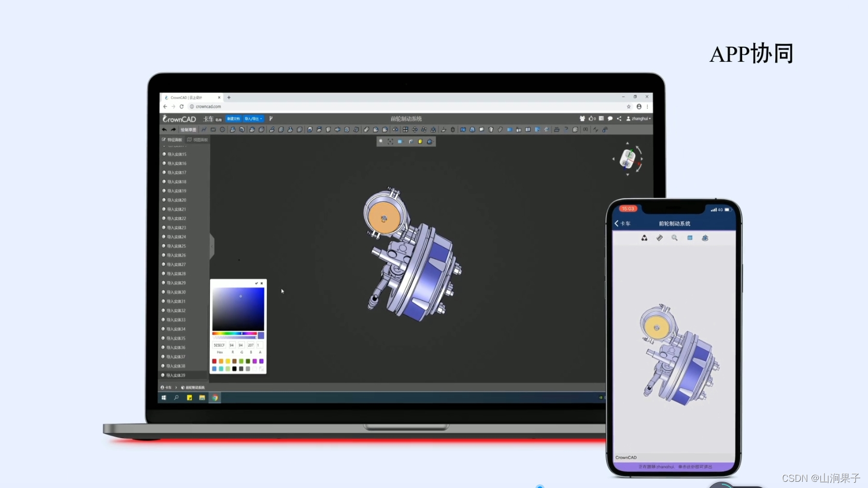The image size is (868, 488).
Task: Open the Chrome profile avatar icon
Action: (x=639, y=107)
